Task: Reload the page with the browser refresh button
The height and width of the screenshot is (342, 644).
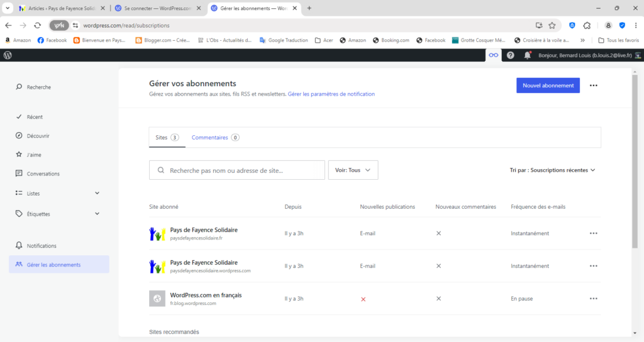Action: point(37,25)
